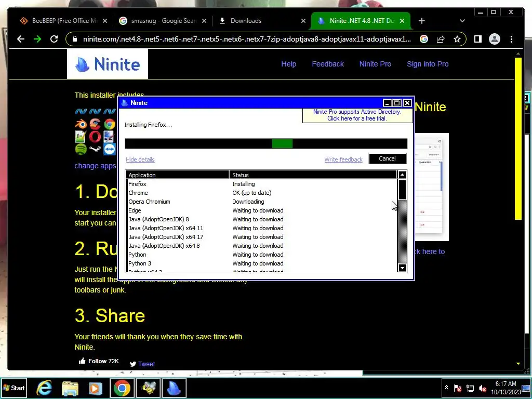
Task: Open the side panel icon
Action: coord(478,39)
